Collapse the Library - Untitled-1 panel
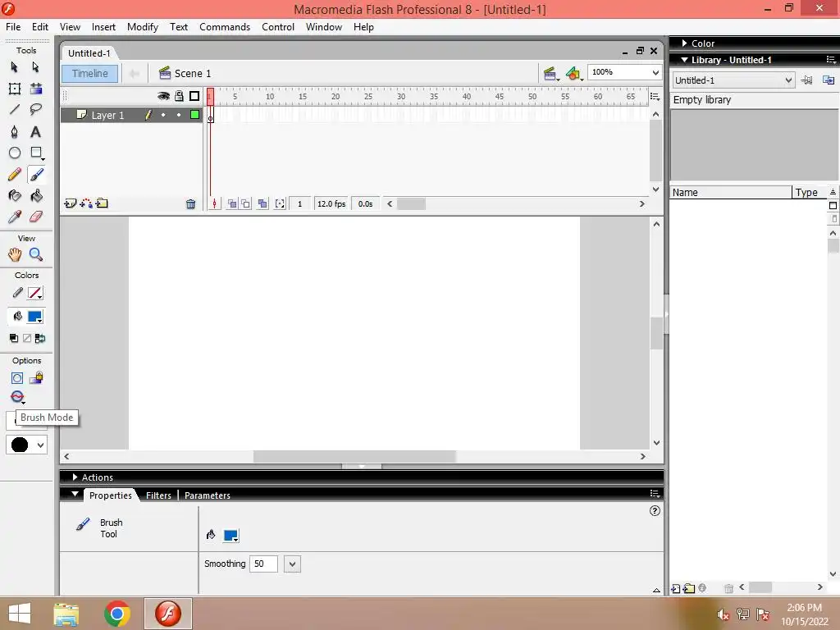The image size is (840, 630). point(684,60)
